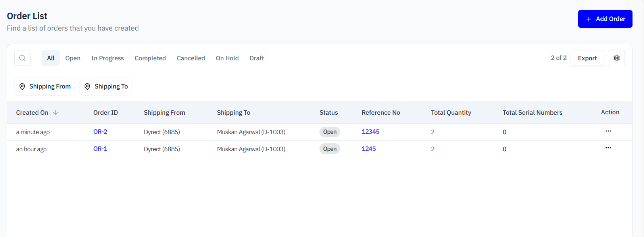Open the Shipping From filter
This screenshot has height=237, width=644.
45,87
